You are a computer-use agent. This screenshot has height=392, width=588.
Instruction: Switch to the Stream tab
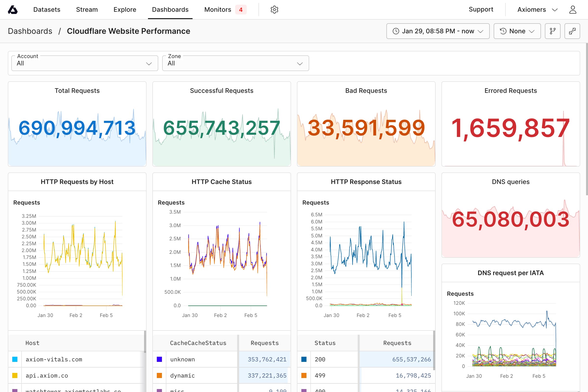(87, 10)
